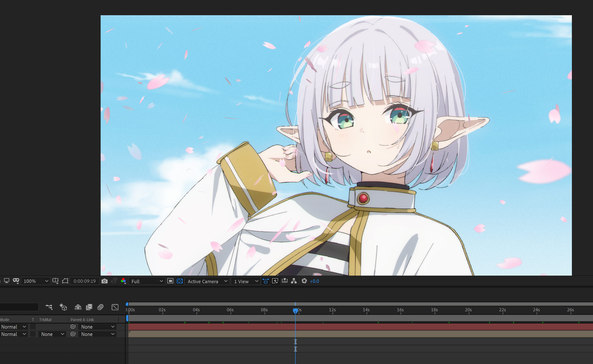The image size is (593, 364).
Task: Click the 22s mark on time ruler
Action: [x=502, y=310]
